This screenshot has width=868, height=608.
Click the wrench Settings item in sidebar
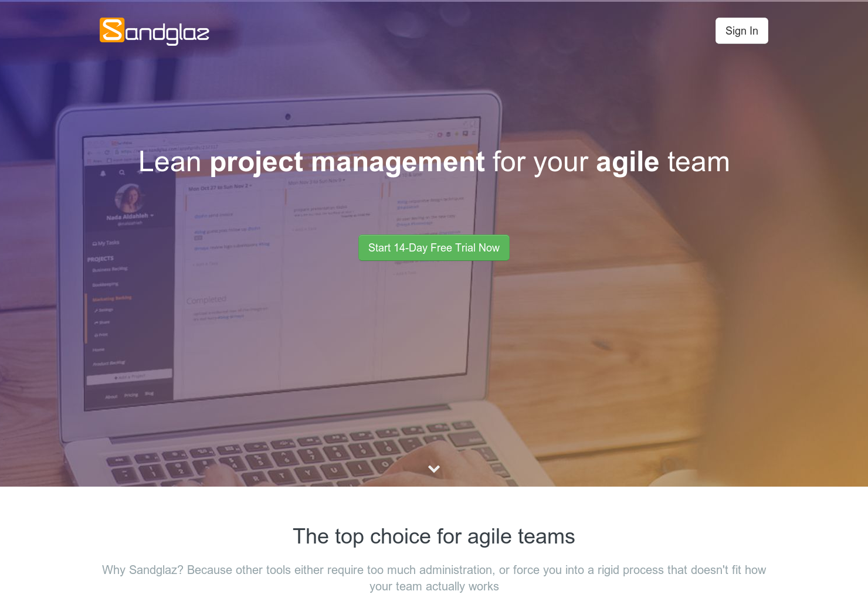pos(104,310)
